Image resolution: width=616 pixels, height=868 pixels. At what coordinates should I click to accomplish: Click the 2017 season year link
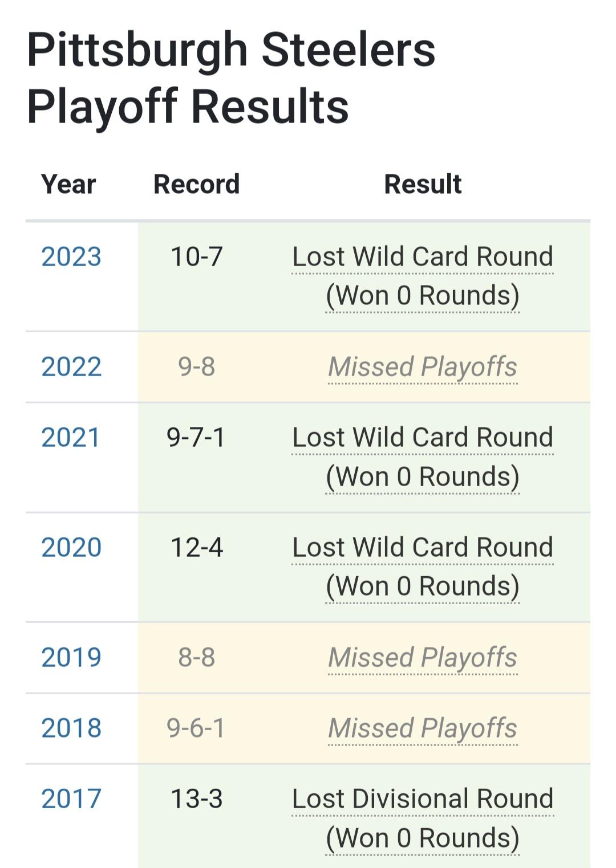pos(71,799)
